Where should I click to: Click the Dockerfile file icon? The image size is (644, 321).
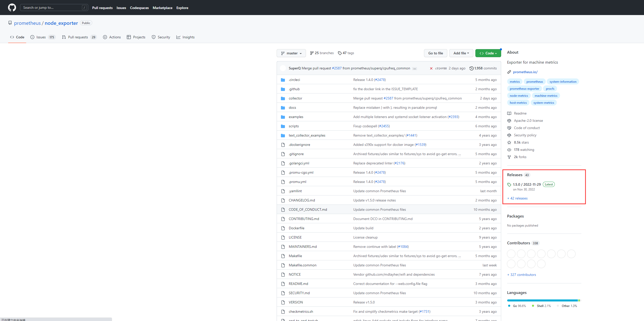[283, 228]
